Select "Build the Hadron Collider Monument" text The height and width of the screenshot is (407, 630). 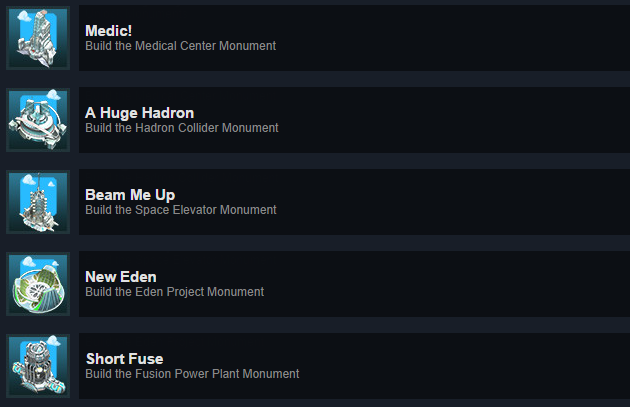pyautogui.click(x=181, y=128)
